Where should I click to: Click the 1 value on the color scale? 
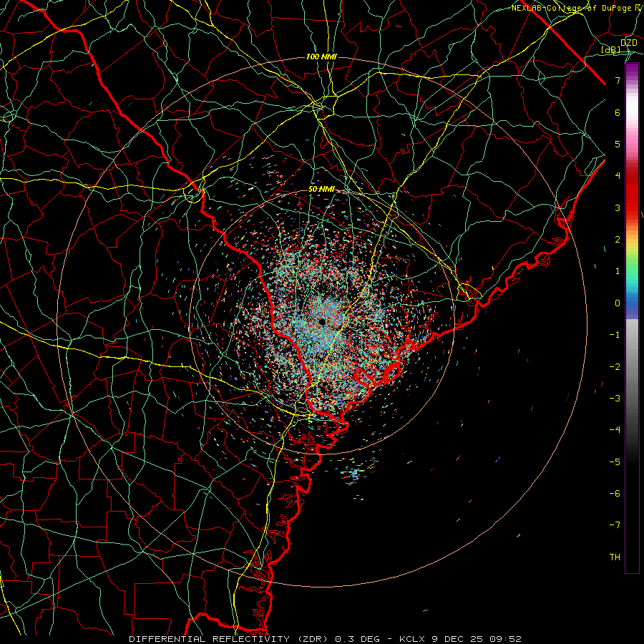tap(618, 271)
